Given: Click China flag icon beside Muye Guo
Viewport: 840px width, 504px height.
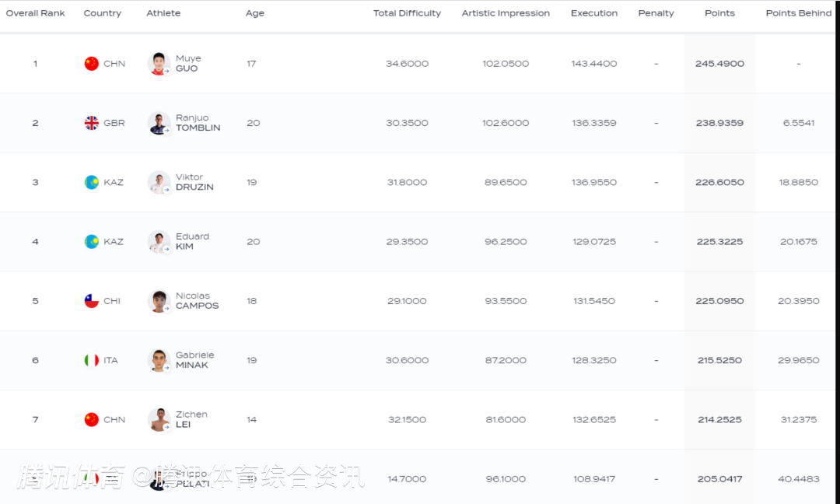Looking at the screenshot, I should coord(92,64).
